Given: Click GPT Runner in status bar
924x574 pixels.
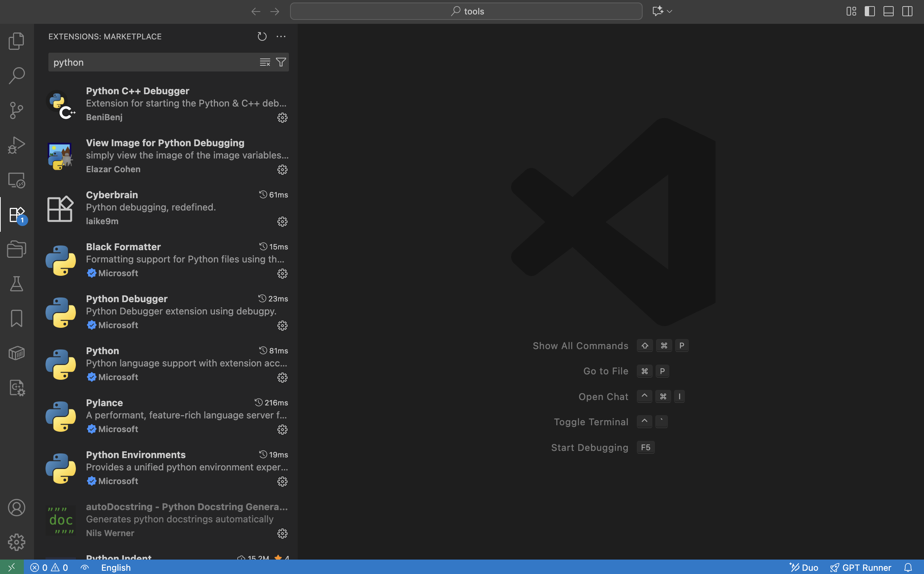Looking at the screenshot, I should [x=861, y=567].
